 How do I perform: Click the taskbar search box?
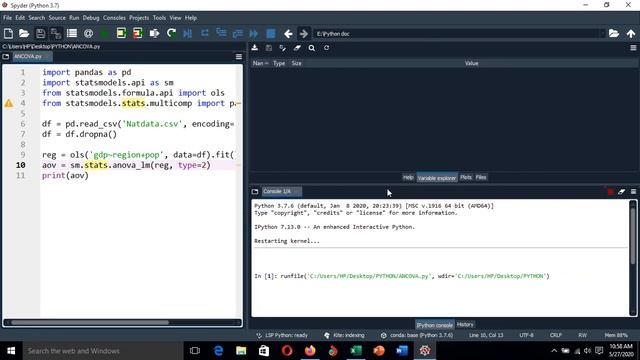pos(102,351)
